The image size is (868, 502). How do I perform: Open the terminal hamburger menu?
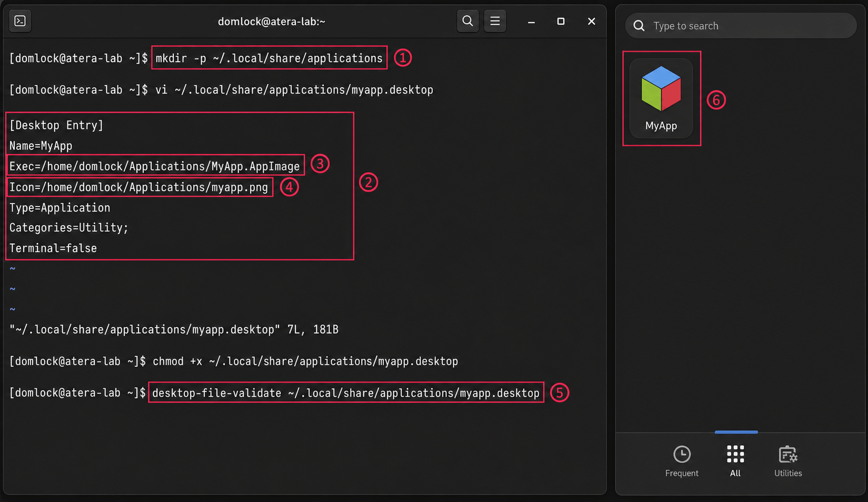click(495, 21)
